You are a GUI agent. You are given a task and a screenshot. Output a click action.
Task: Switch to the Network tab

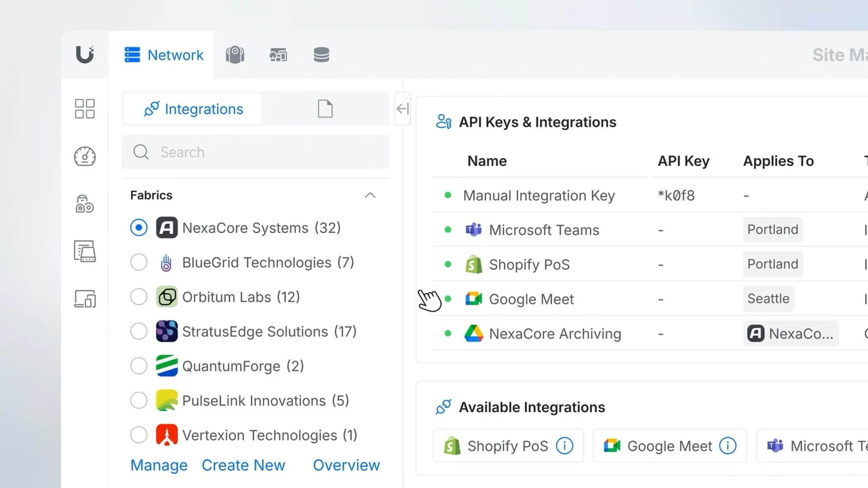[164, 55]
